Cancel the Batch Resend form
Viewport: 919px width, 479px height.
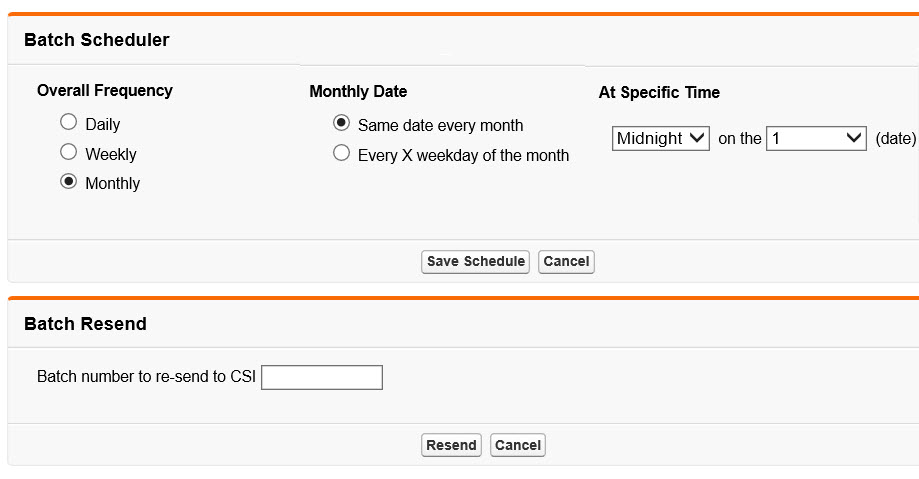[x=518, y=446]
